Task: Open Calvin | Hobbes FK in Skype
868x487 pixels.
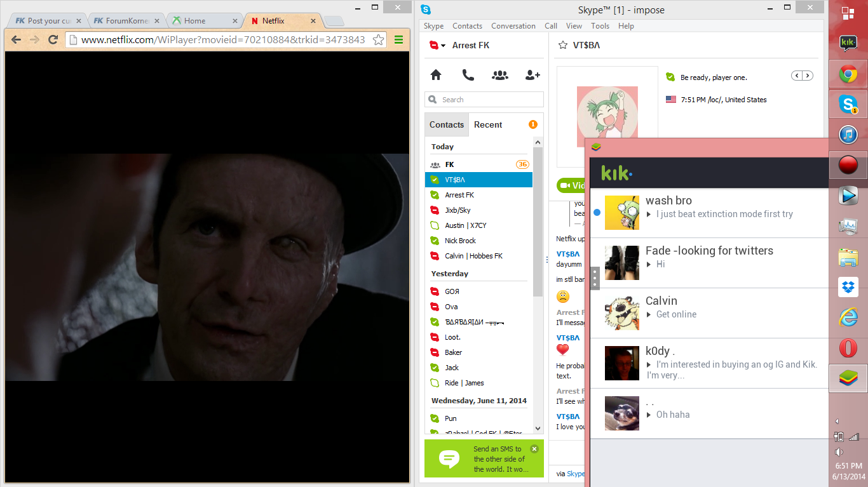Action: coord(478,256)
